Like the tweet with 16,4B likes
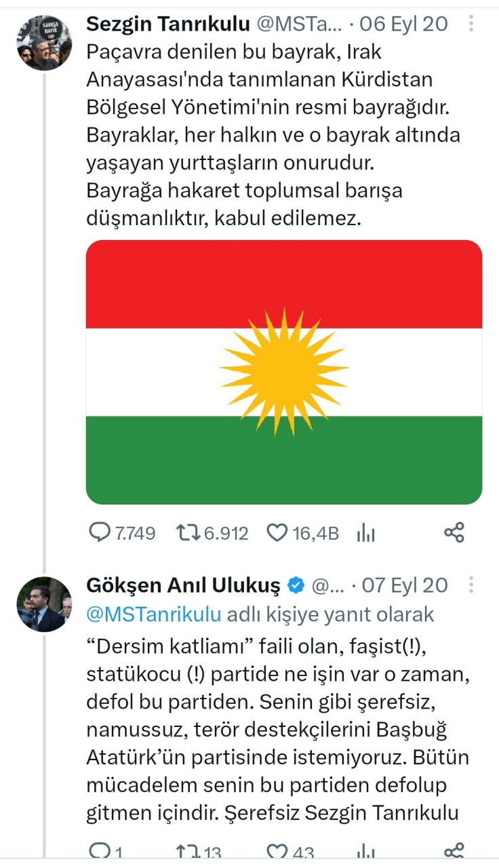 (277, 533)
